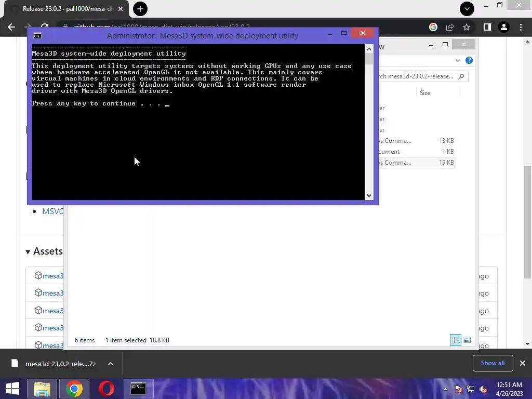Click the console scrollbar down arrow
Image resolution: width=532 pixels, height=399 pixels.
[x=369, y=196]
